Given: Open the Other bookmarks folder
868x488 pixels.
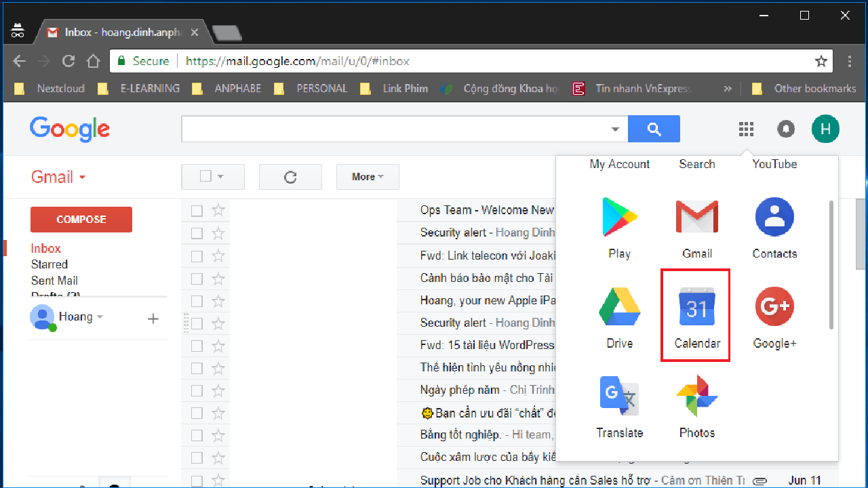Looking at the screenshot, I should 804,88.
